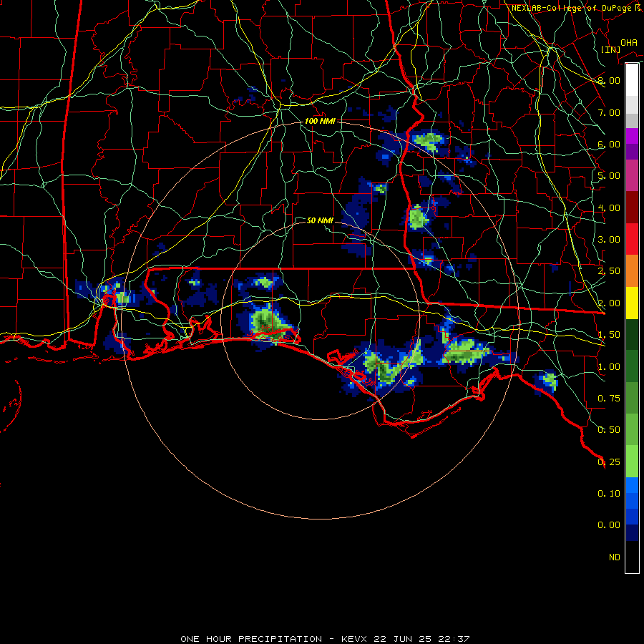Image resolution: width=644 pixels, height=644 pixels.
Task: Select the 3.00 legend value
Action: click(609, 240)
